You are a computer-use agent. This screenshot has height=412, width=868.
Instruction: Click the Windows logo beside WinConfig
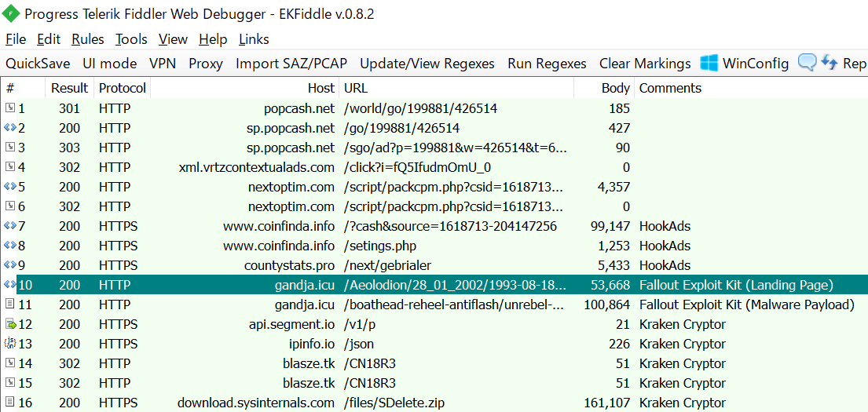tap(709, 63)
